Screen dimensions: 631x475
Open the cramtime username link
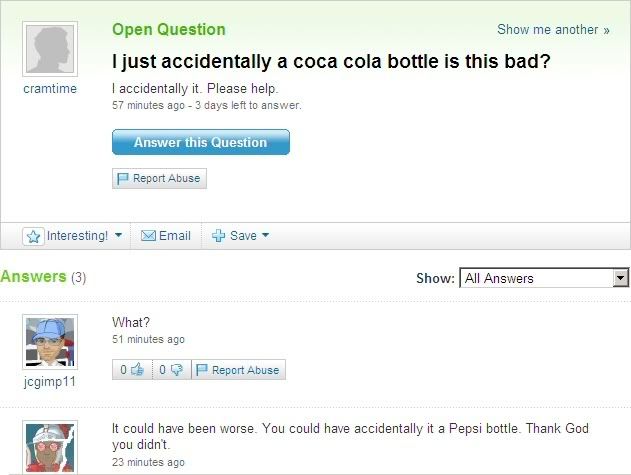click(49, 89)
